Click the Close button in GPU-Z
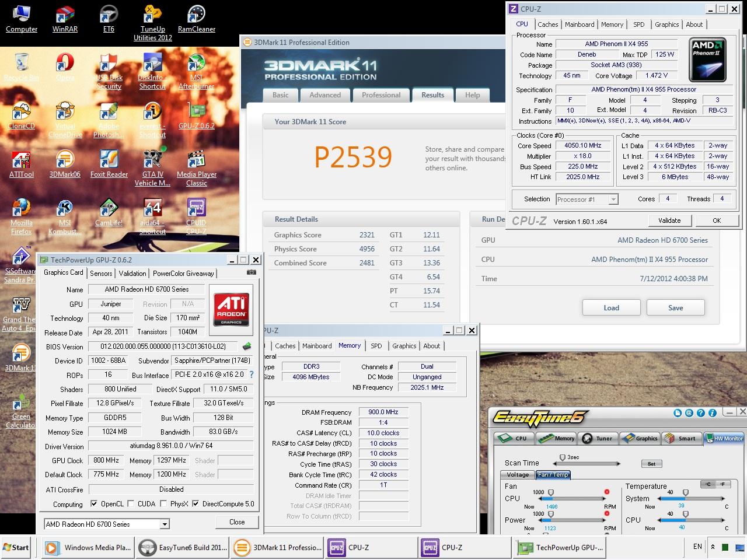Screen dimensions: 747x560 pyautogui.click(x=237, y=522)
